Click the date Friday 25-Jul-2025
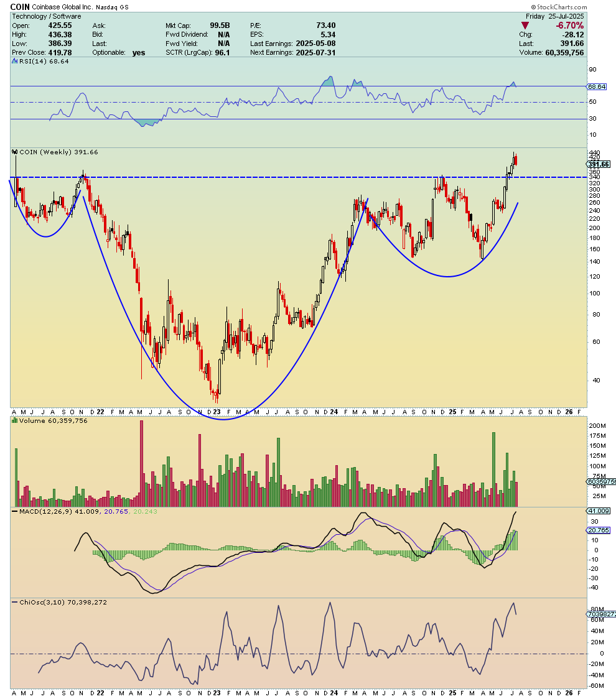The height and width of the screenshot is (699, 616). coord(554,17)
